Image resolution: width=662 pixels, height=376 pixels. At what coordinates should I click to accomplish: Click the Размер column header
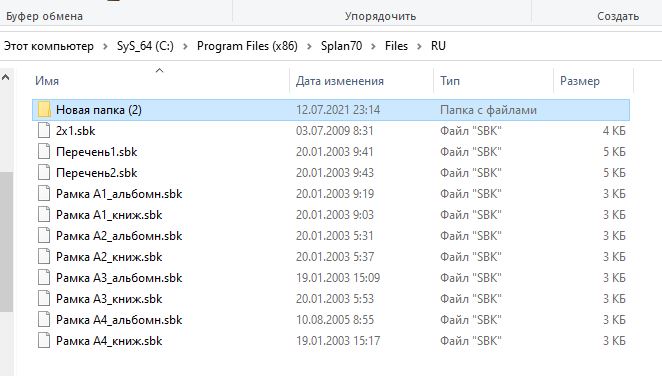tap(593, 81)
